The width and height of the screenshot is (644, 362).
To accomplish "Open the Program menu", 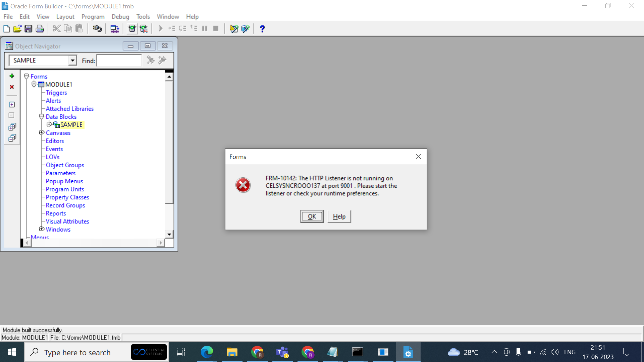I will (93, 17).
